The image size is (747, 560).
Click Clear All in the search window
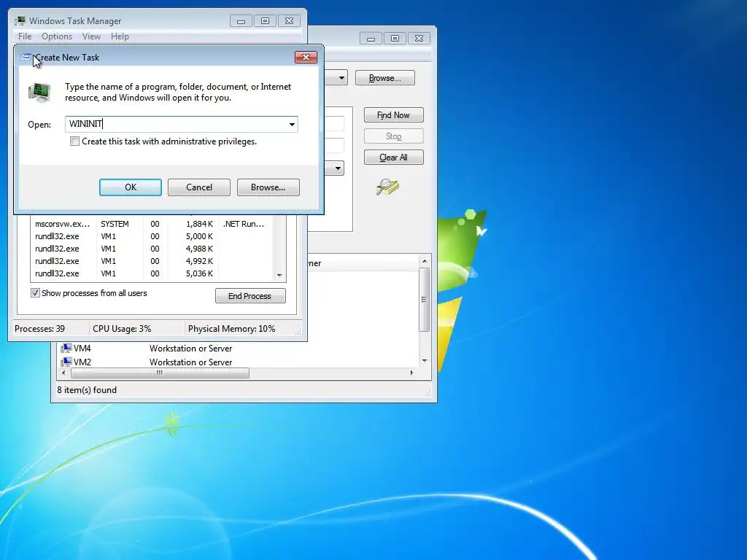(x=393, y=157)
